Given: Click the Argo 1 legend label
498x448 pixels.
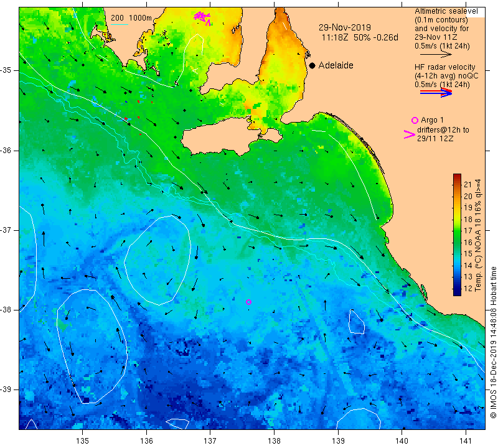Looking at the screenshot, I should coord(432,120).
